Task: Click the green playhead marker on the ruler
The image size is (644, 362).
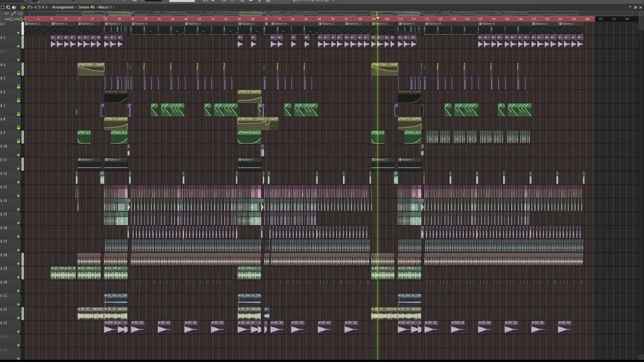Action: (377, 19)
